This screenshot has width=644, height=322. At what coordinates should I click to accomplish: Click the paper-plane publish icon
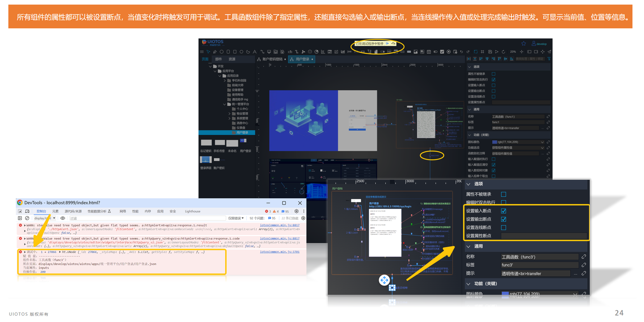[549, 52]
